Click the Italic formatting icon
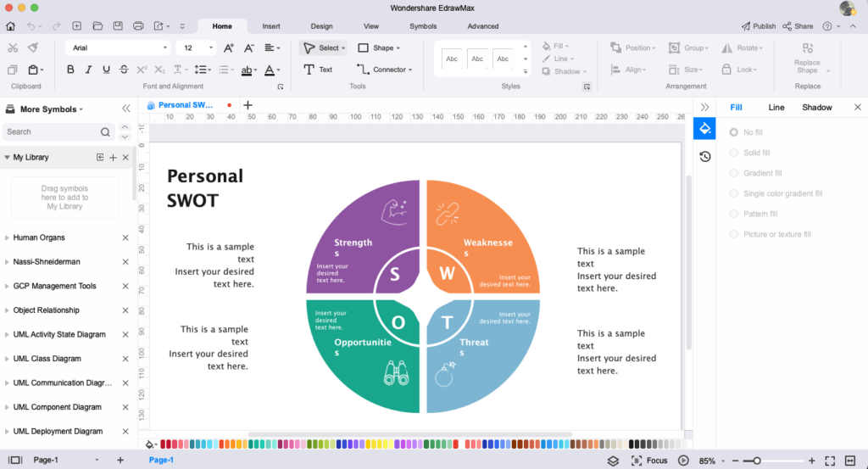Viewport: 868px width, 469px height. tap(88, 70)
